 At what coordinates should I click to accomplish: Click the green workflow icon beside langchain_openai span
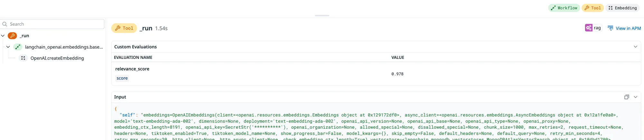pos(18,47)
